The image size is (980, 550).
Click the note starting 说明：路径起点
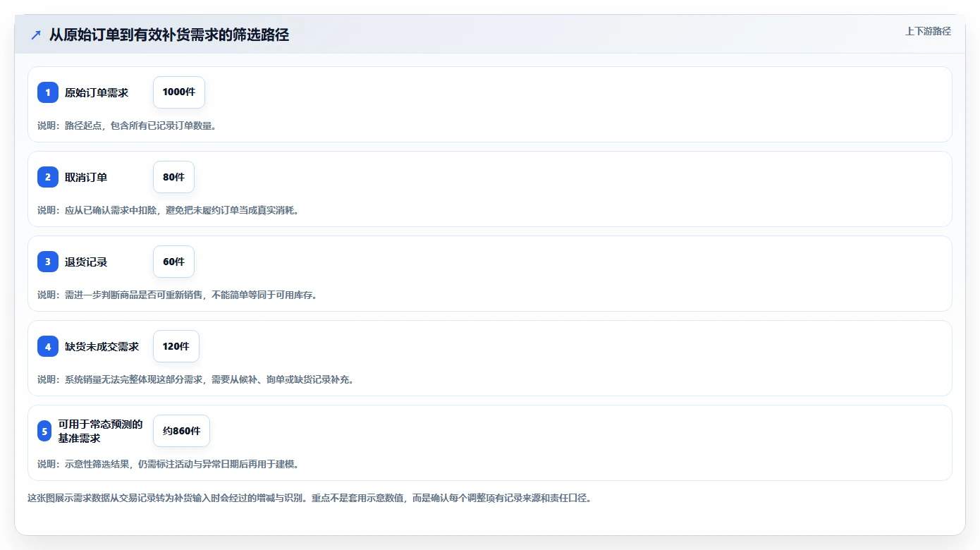pyautogui.click(x=126, y=126)
